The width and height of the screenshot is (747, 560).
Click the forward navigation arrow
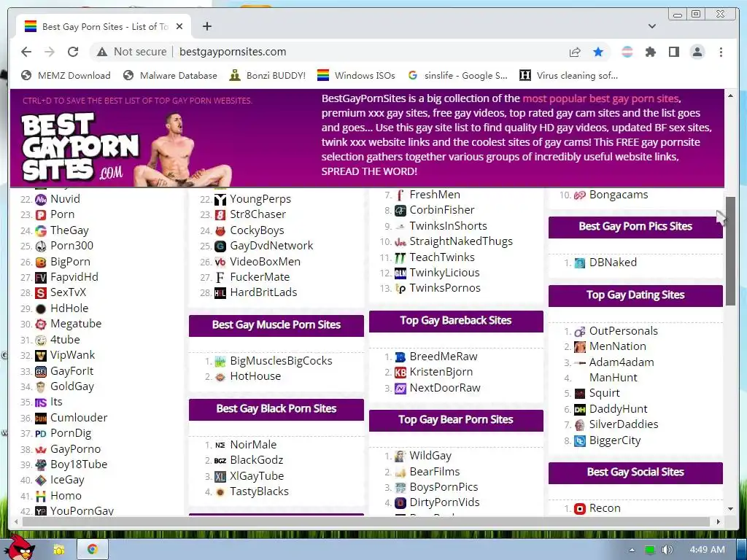coord(50,52)
